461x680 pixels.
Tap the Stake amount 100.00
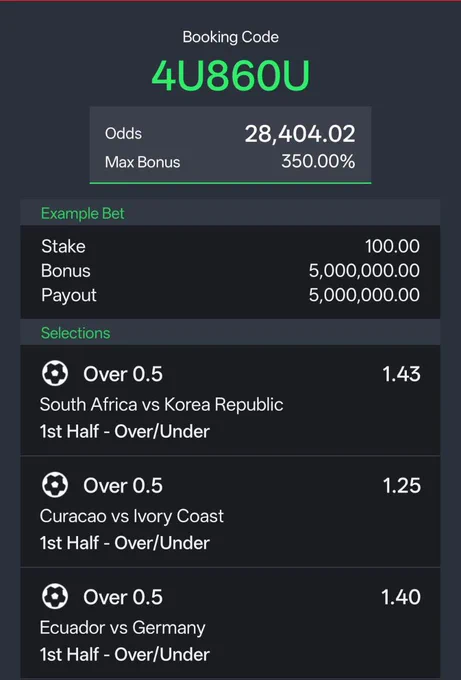tap(392, 246)
